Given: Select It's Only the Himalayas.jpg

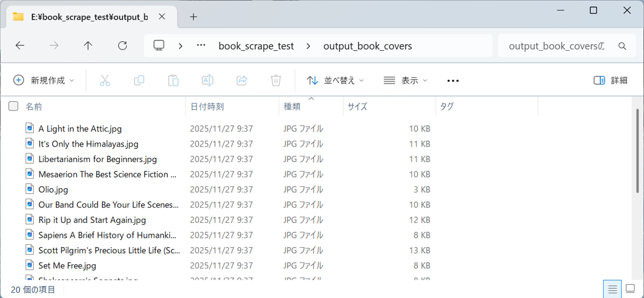Looking at the screenshot, I should 89,144.
